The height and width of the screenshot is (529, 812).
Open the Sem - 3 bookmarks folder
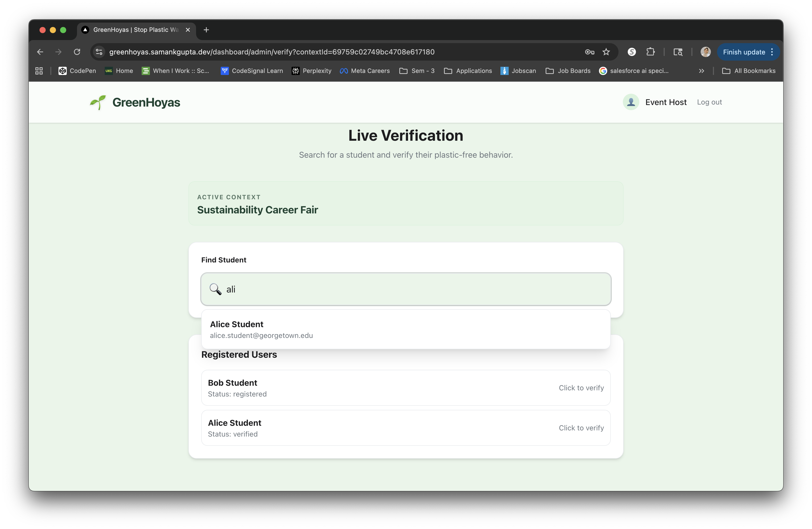coord(417,71)
